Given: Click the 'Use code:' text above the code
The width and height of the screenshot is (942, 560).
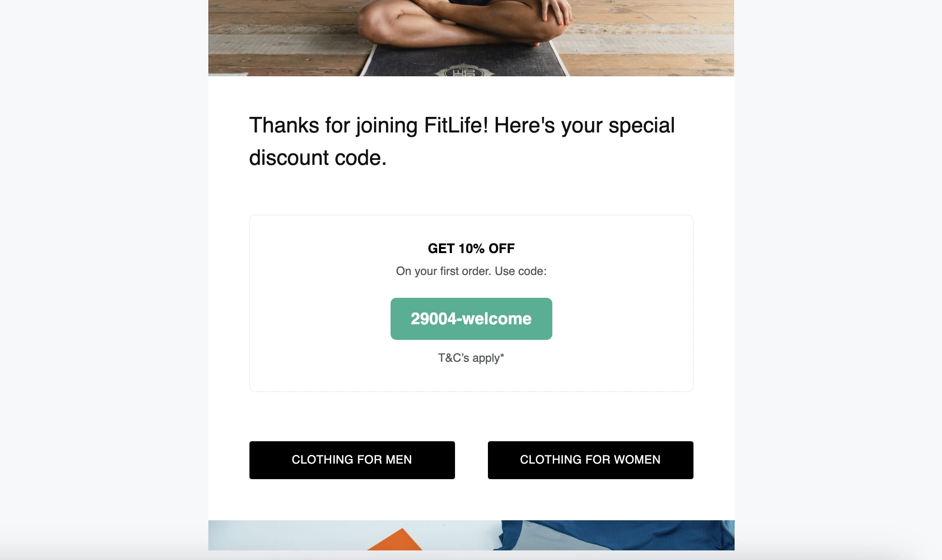Looking at the screenshot, I should coord(520,271).
